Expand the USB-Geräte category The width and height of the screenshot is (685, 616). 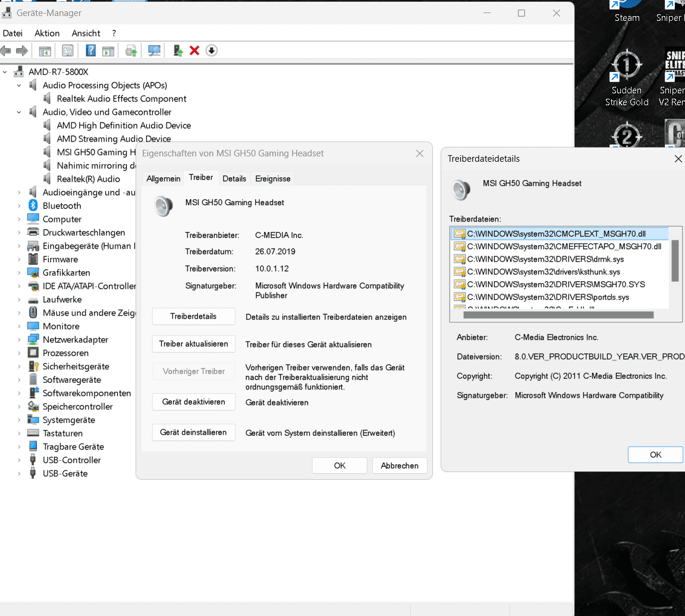point(19,473)
